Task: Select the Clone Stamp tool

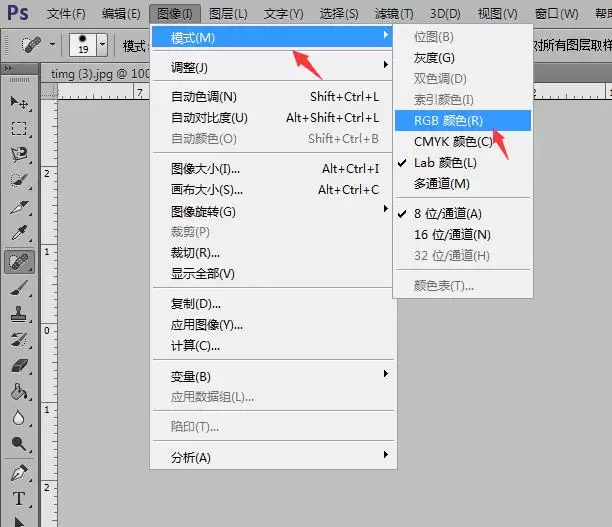Action: click(x=19, y=314)
